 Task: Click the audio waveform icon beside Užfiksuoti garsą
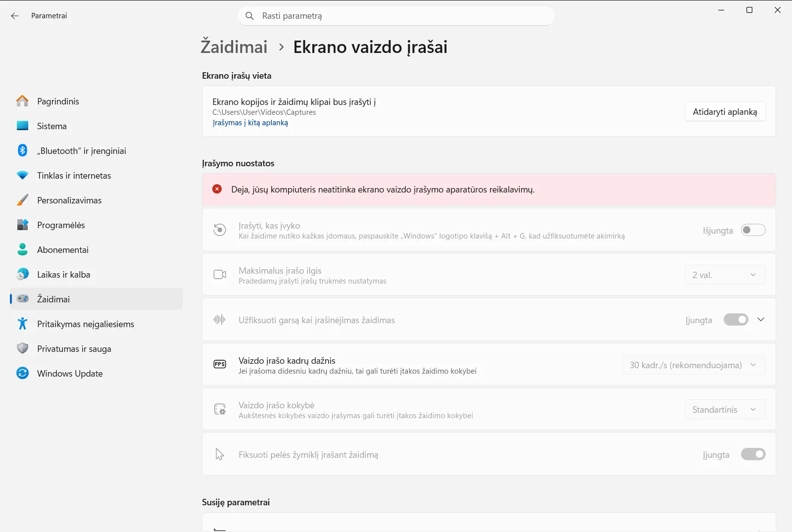tap(219, 319)
